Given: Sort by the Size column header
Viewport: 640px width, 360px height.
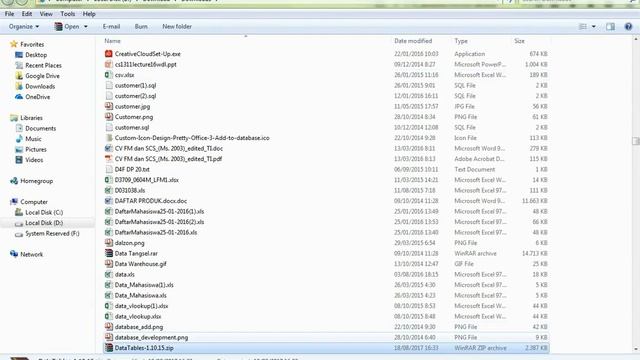Looking at the screenshot, I should [519, 41].
